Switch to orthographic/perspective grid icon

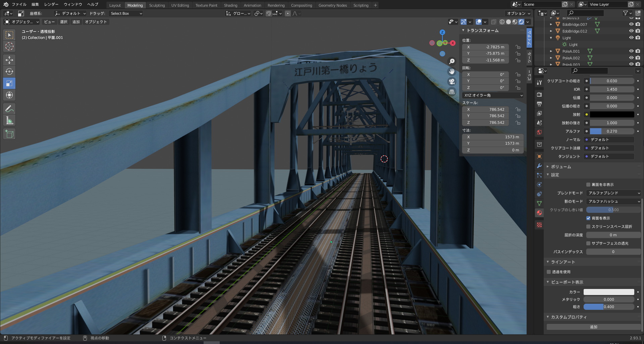point(452,92)
